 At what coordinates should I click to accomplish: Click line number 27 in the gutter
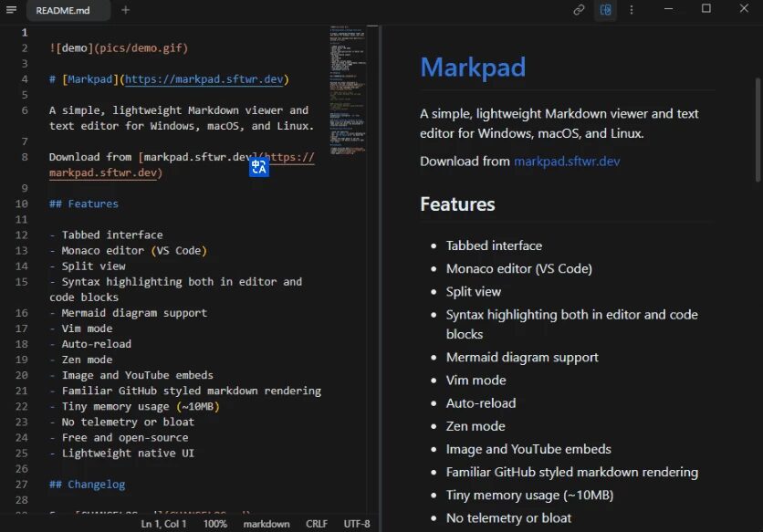(x=21, y=485)
